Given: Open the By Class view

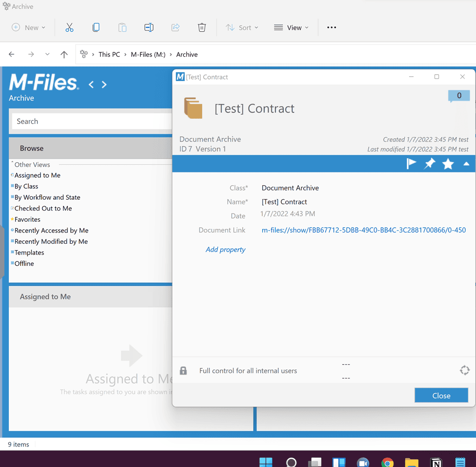Looking at the screenshot, I should [x=26, y=186].
